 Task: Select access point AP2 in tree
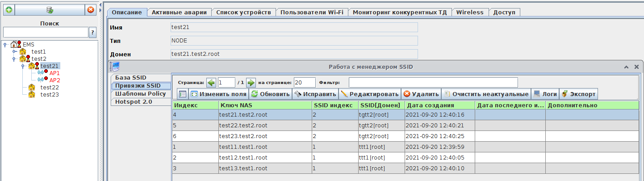tap(54, 80)
